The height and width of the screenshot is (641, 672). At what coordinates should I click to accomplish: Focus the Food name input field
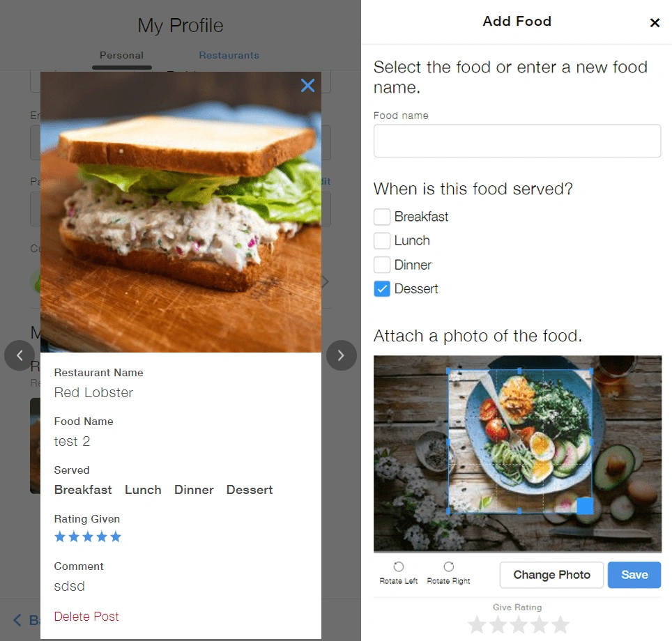pyautogui.click(x=517, y=141)
